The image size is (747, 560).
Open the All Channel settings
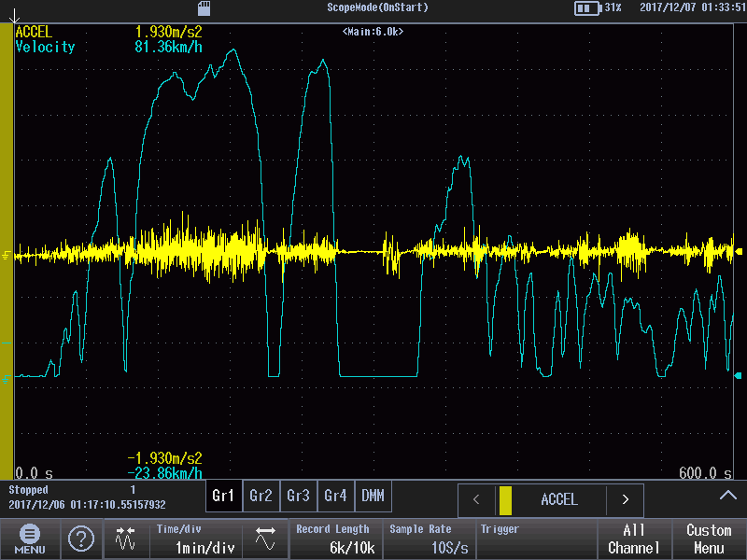[x=634, y=539]
